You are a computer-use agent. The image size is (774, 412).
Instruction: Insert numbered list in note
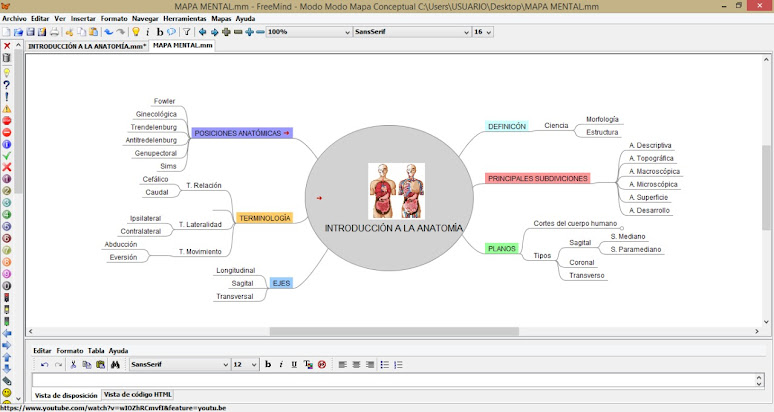pyautogui.click(x=398, y=365)
